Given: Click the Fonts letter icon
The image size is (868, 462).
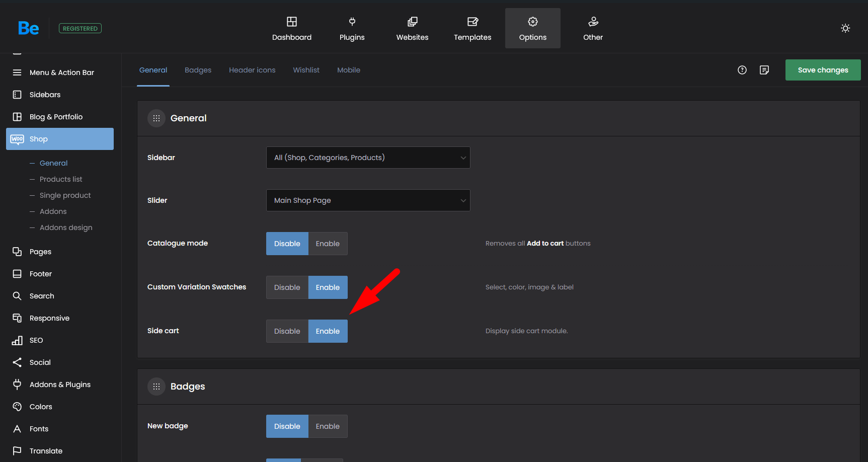Looking at the screenshot, I should click(x=17, y=429).
